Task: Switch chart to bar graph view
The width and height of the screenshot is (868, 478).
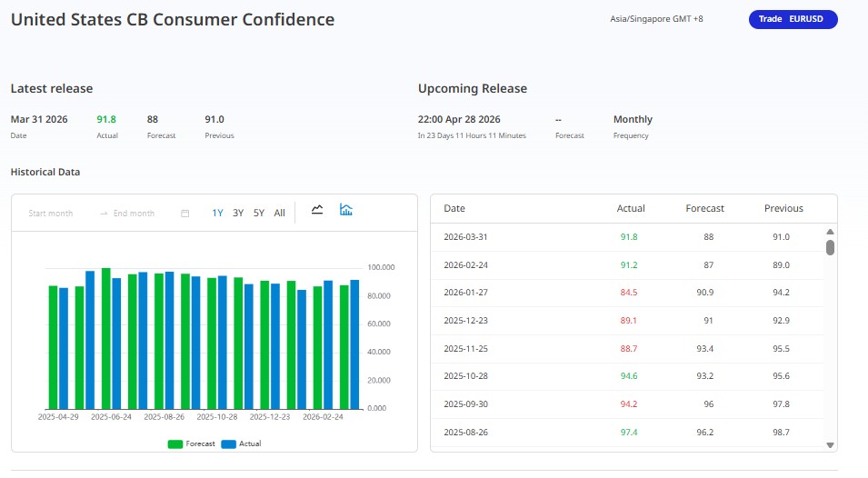Action: coord(345,210)
